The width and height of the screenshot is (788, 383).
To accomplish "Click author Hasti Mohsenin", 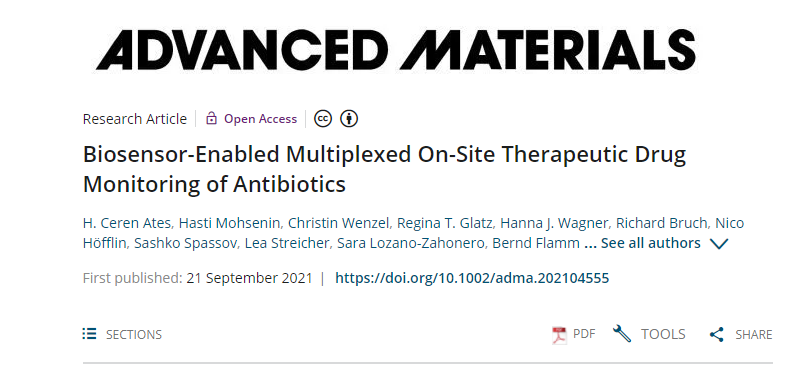I will pyautogui.click(x=229, y=223).
